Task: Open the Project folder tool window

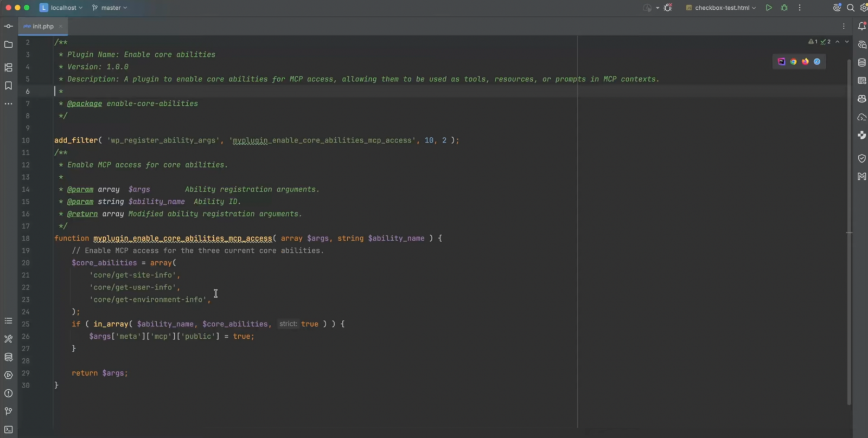Action: click(8, 44)
